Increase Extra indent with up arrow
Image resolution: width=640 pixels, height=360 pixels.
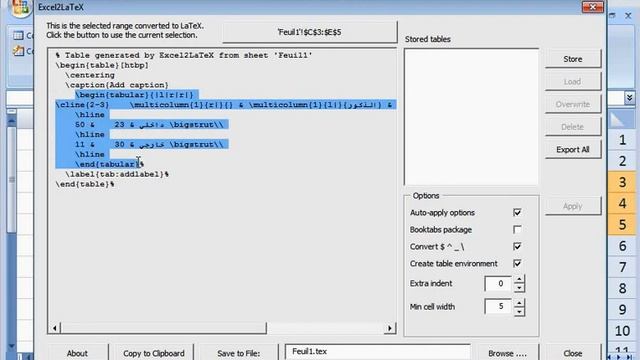pos(519,280)
